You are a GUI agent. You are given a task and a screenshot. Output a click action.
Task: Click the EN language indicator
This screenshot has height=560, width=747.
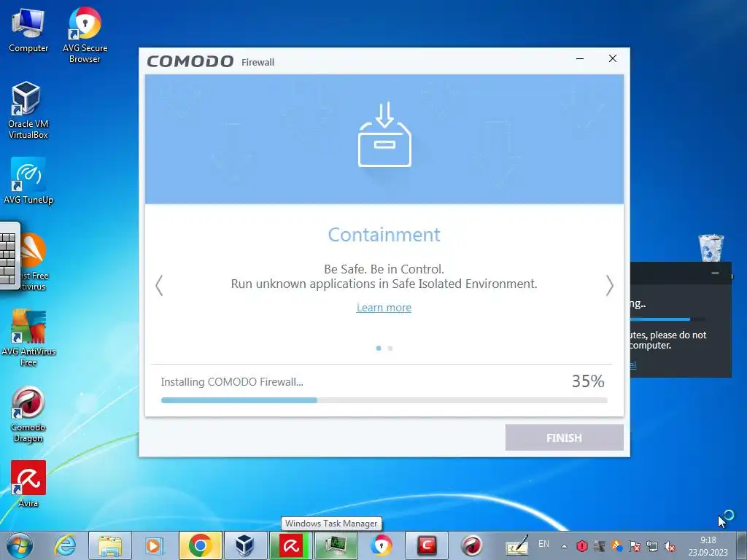(x=543, y=544)
